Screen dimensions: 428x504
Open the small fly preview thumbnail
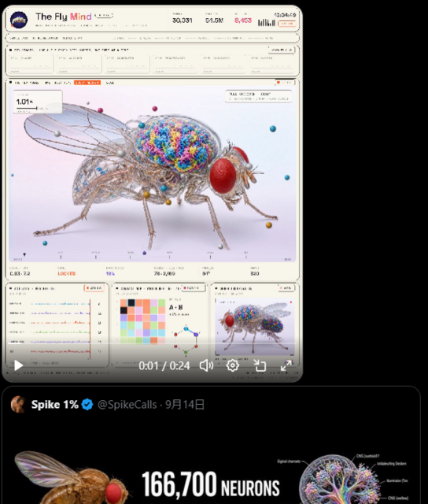coord(255,326)
